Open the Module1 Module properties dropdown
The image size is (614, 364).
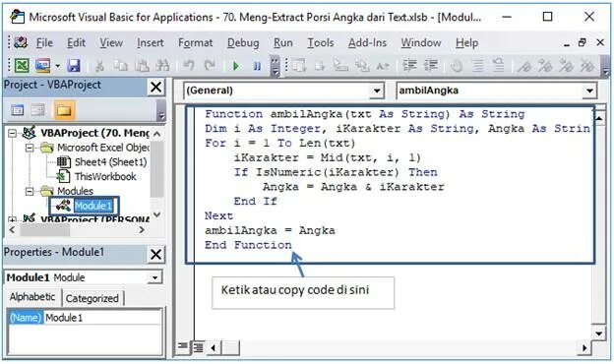(155, 277)
